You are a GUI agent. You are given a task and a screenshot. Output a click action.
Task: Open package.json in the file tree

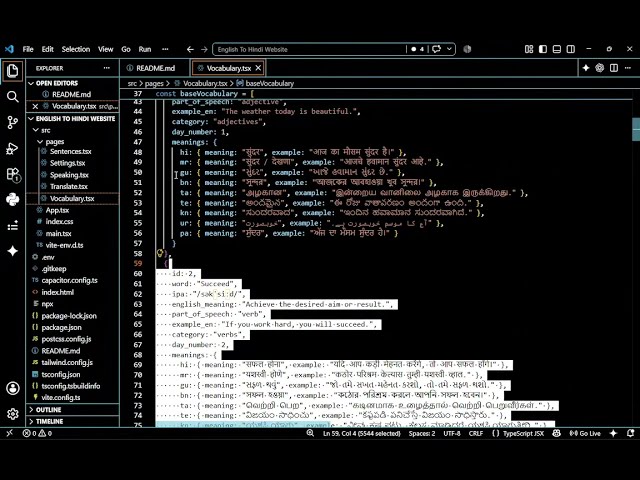[x=61, y=327]
